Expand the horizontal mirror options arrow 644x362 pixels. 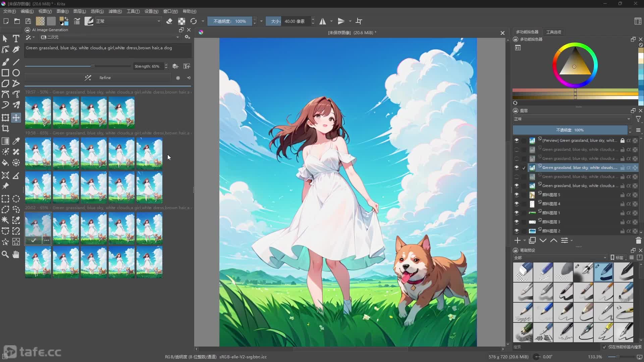331,21
